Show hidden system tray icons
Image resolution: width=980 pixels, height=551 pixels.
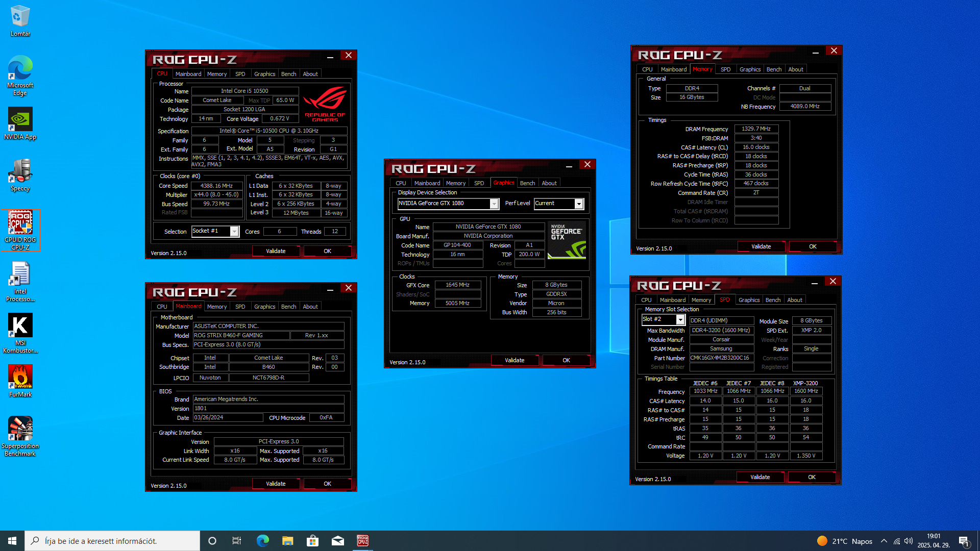[884, 541]
